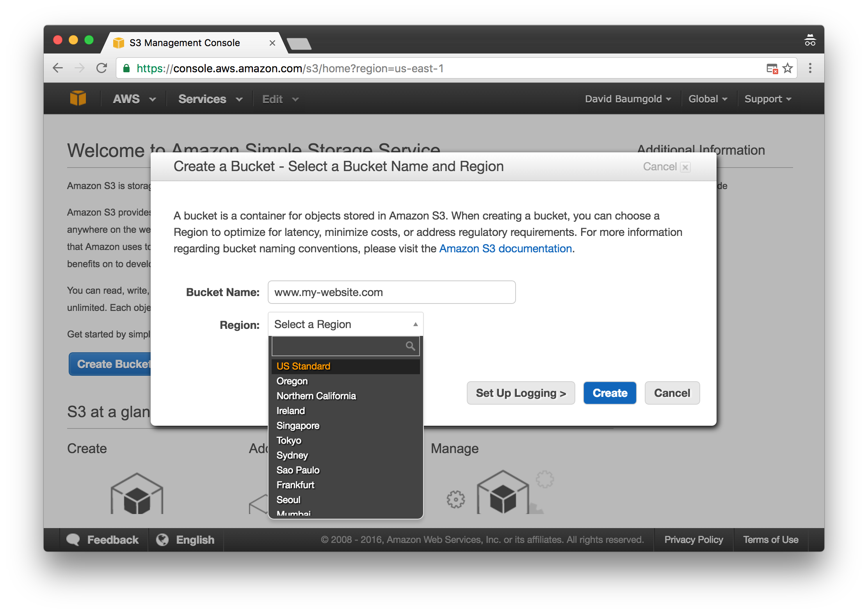The height and width of the screenshot is (614, 868).
Task: Open the Support dropdown menu
Action: (x=768, y=99)
